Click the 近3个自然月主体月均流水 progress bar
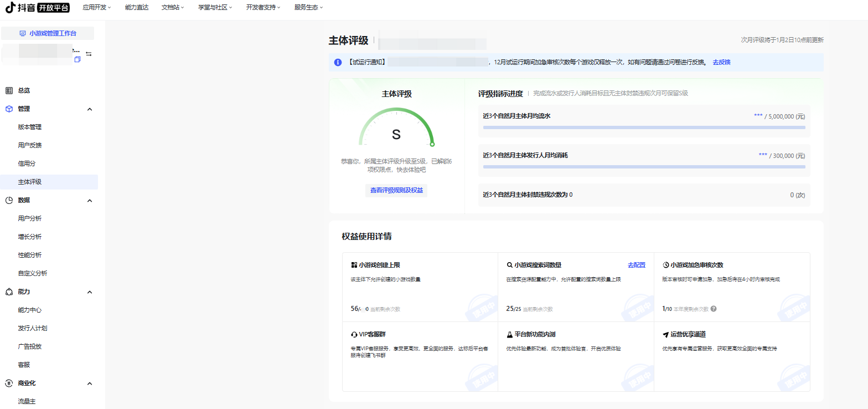 pos(644,127)
